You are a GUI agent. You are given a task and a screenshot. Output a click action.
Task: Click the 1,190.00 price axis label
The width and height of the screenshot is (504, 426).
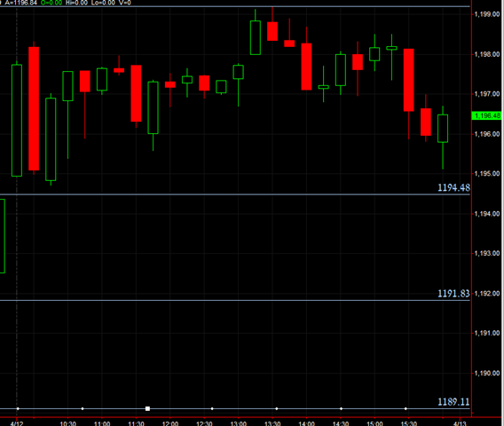point(487,374)
